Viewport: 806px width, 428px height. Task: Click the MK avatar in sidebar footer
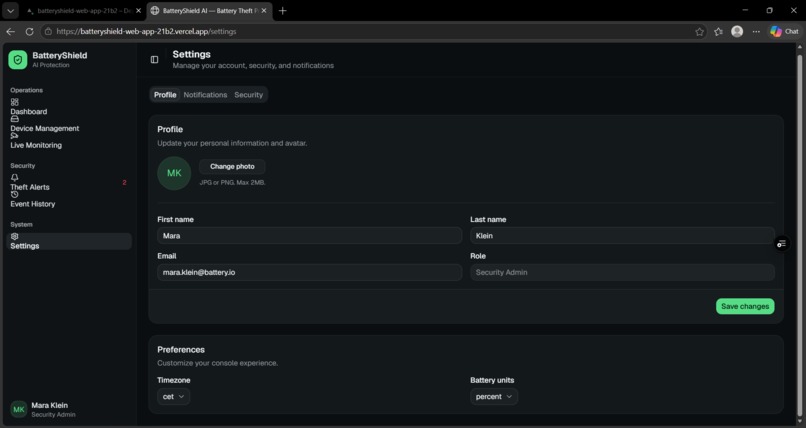[19, 410]
